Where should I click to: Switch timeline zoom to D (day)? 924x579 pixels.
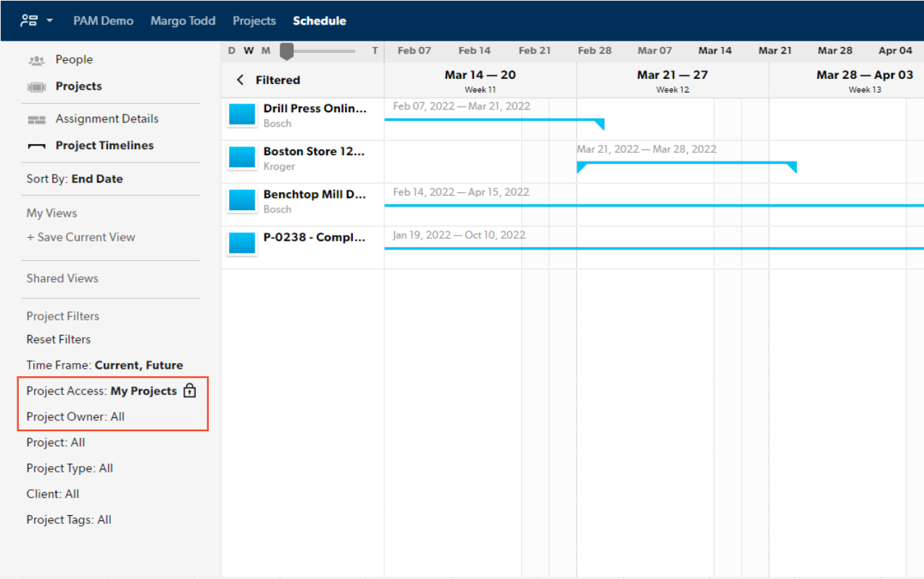[232, 51]
